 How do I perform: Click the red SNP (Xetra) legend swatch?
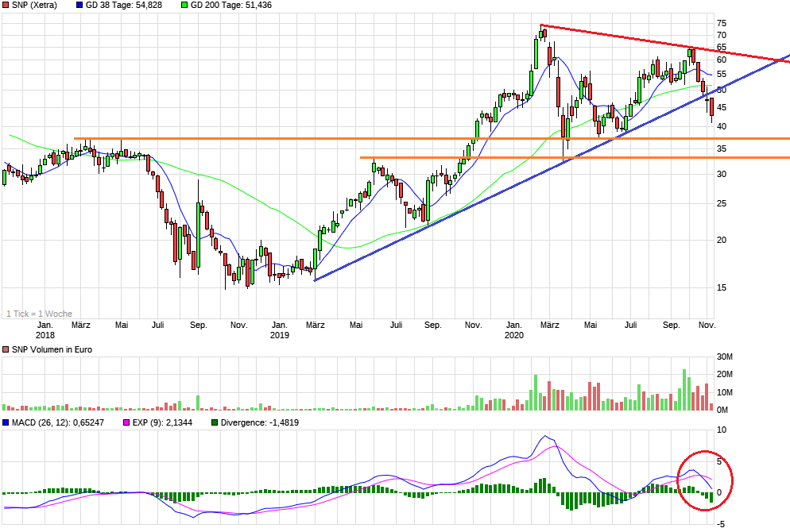(x=6, y=5)
